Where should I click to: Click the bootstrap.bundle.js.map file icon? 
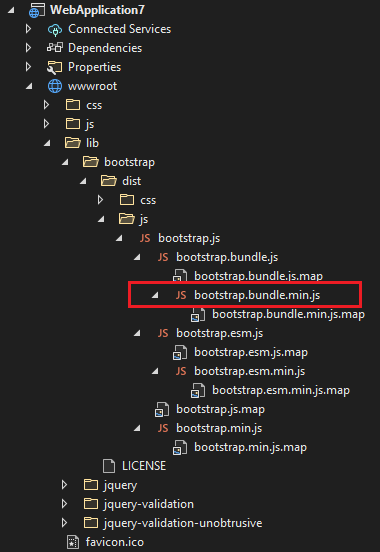pyautogui.click(x=180, y=276)
